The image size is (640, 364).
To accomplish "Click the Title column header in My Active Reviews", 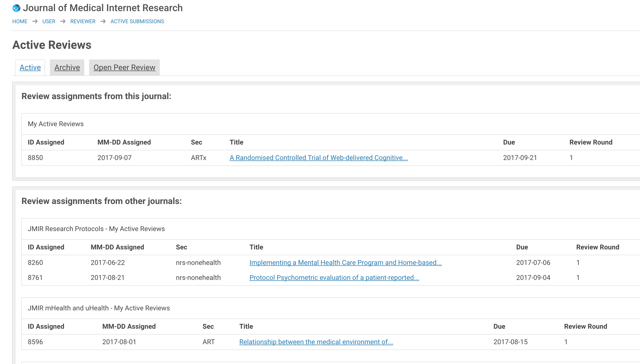I will click(x=236, y=142).
